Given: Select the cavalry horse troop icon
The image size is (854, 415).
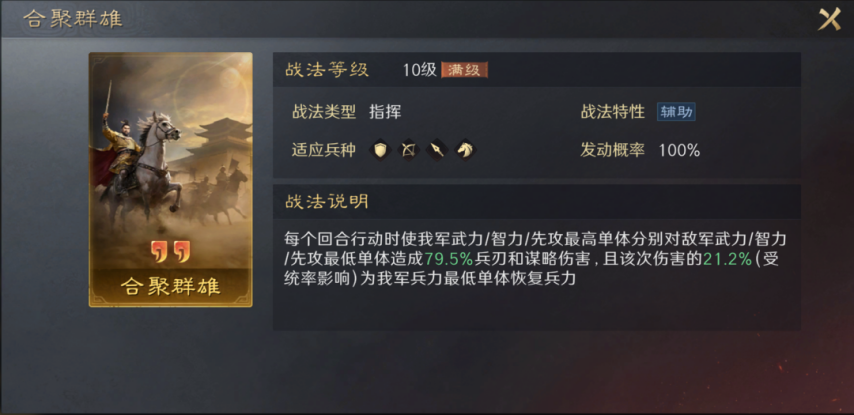Looking at the screenshot, I should pyautogui.click(x=465, y=149).
